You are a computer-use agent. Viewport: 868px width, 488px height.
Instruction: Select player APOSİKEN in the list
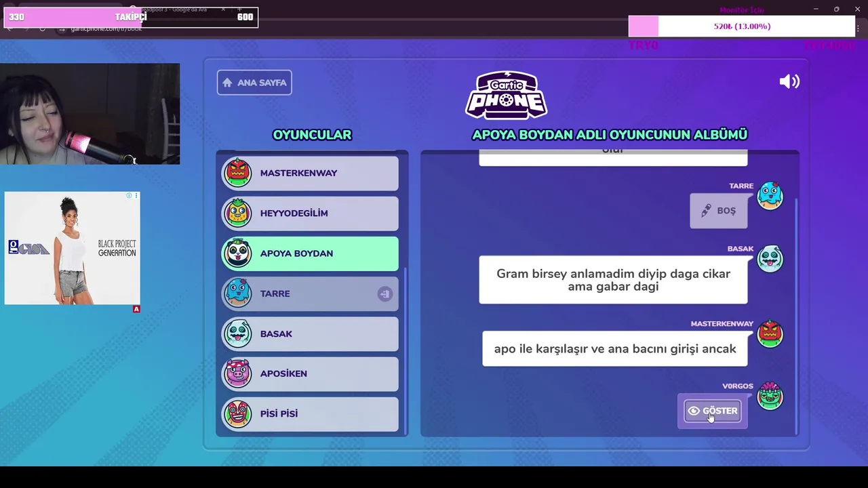pyautogui.click(x=311, y=373)
